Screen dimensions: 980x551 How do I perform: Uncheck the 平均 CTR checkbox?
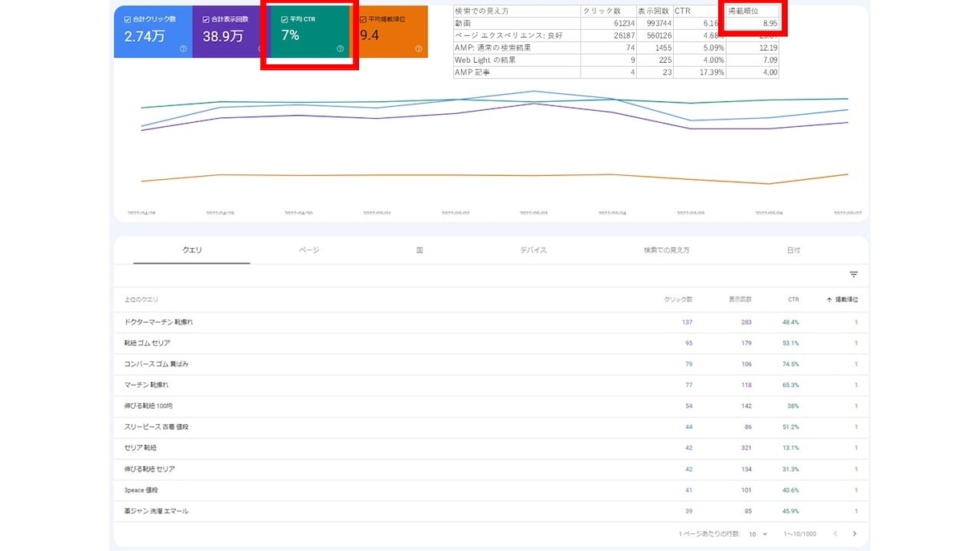coord(284,19)
